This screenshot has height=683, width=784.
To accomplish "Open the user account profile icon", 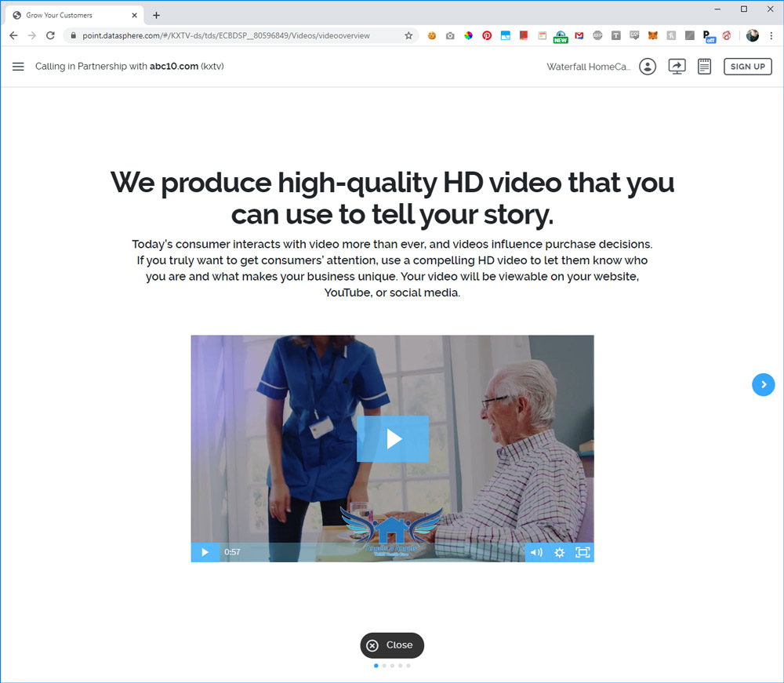I will (x=648, y=67).
